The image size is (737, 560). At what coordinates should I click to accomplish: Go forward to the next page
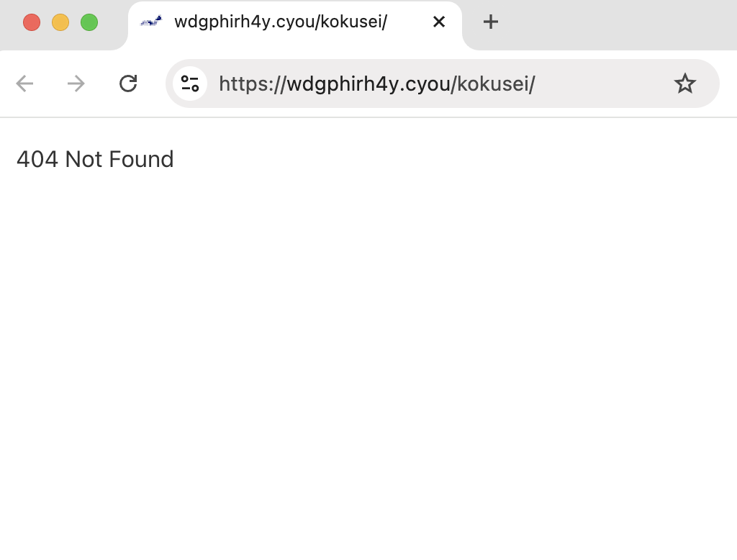click(76, 84)
